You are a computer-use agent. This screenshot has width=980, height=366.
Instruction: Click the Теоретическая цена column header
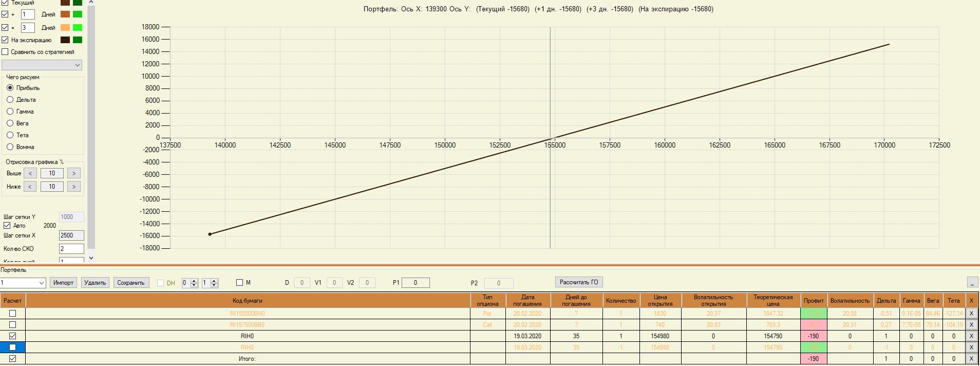[773, 301]
